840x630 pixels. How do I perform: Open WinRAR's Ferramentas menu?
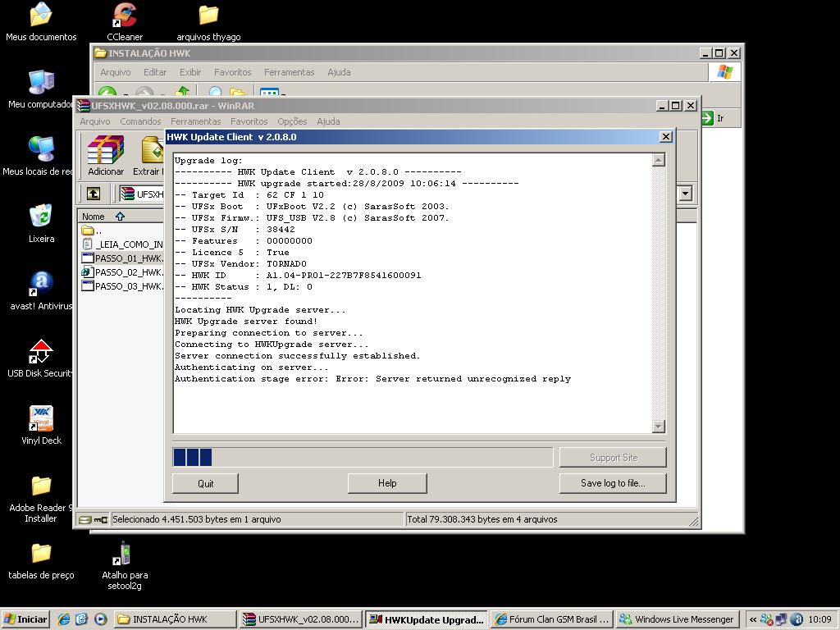(x=195, y=121)
